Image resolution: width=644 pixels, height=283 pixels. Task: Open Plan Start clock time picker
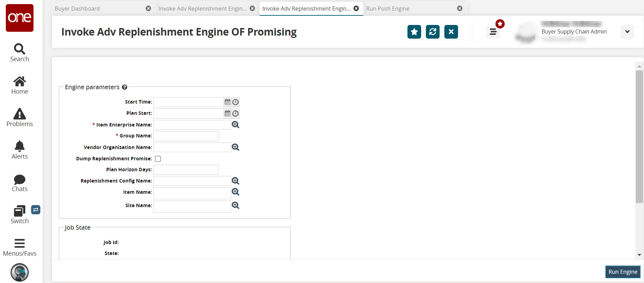pos(236,113)
